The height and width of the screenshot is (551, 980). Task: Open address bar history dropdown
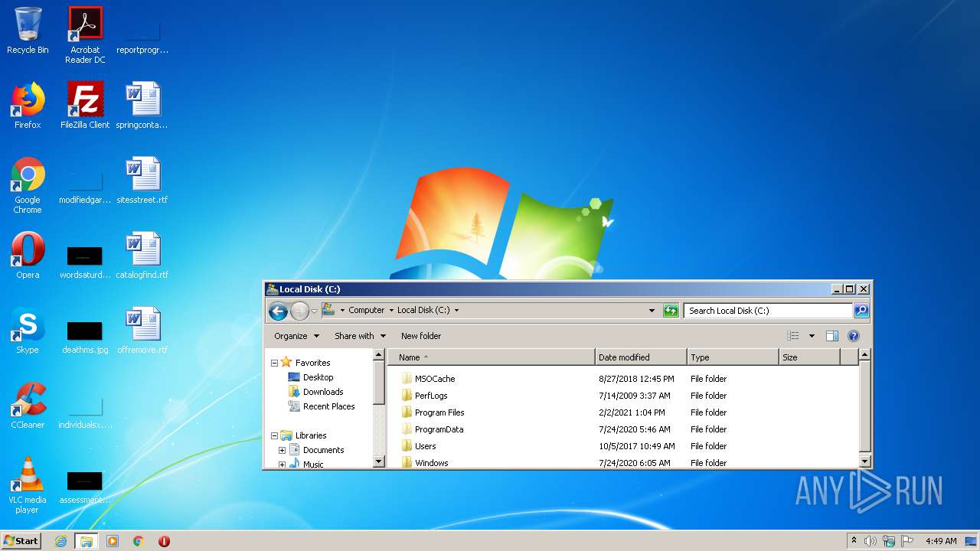[652, 311]
